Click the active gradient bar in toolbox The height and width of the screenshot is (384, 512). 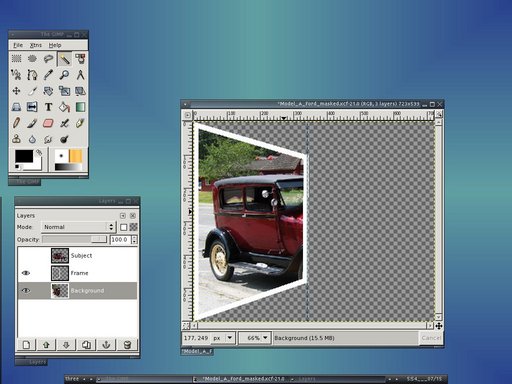pyautogui.click(x=68, y=167)
